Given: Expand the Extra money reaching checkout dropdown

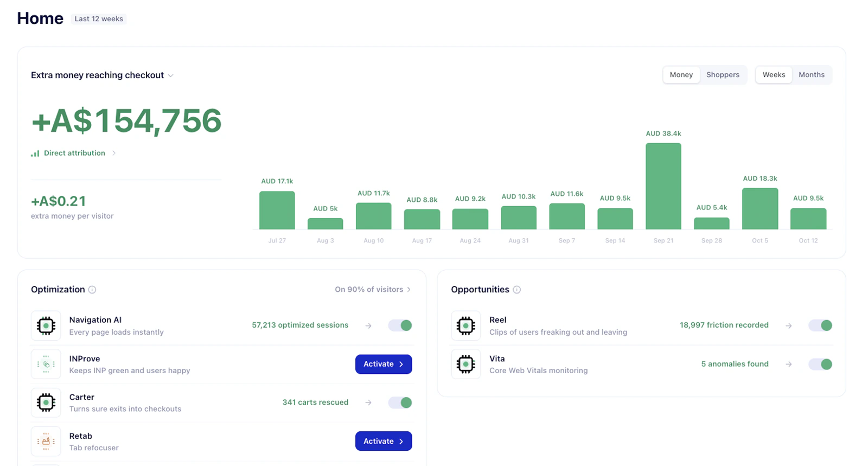Looking at the screenshot, I should click(171, 76).
